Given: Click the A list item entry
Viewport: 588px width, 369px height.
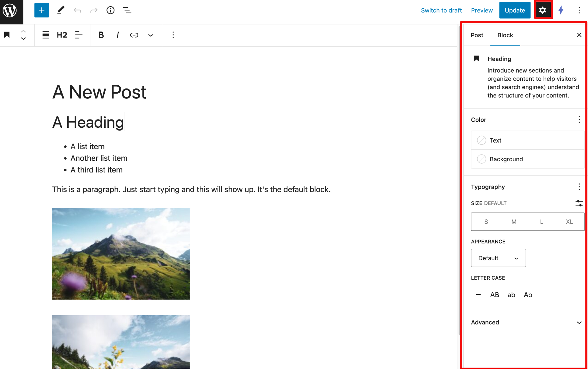Looking at the screenshot, I should [87, 147].
